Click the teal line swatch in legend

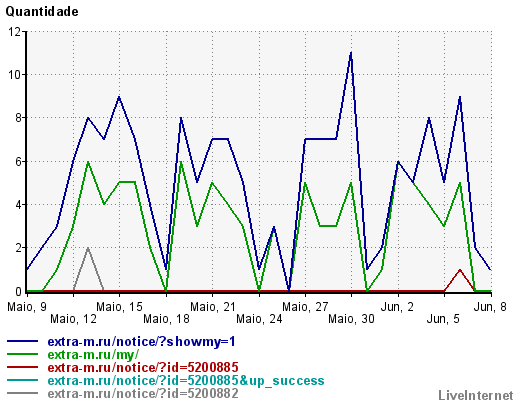pos(22,380)
